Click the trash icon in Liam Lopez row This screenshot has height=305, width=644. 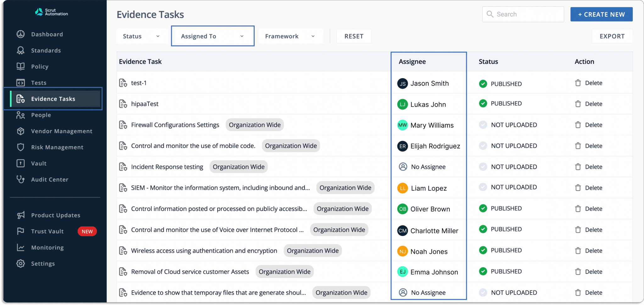tap(578, 188)
